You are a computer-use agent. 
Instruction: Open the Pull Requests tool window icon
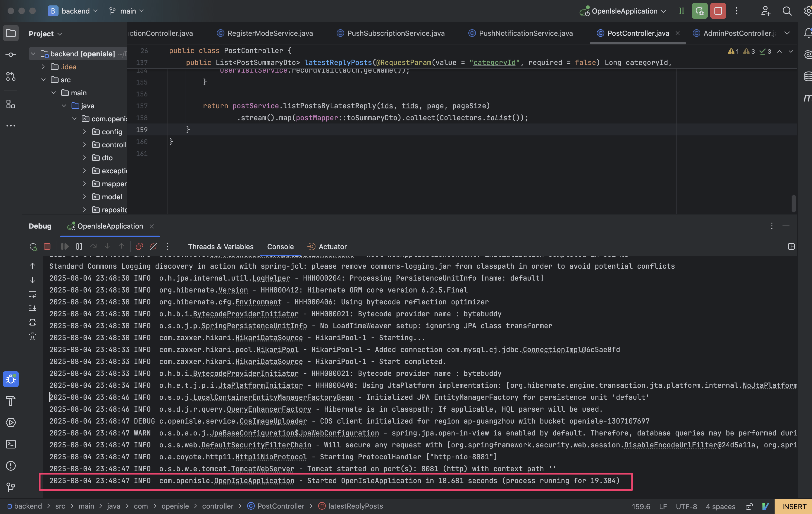pos(11,77)
